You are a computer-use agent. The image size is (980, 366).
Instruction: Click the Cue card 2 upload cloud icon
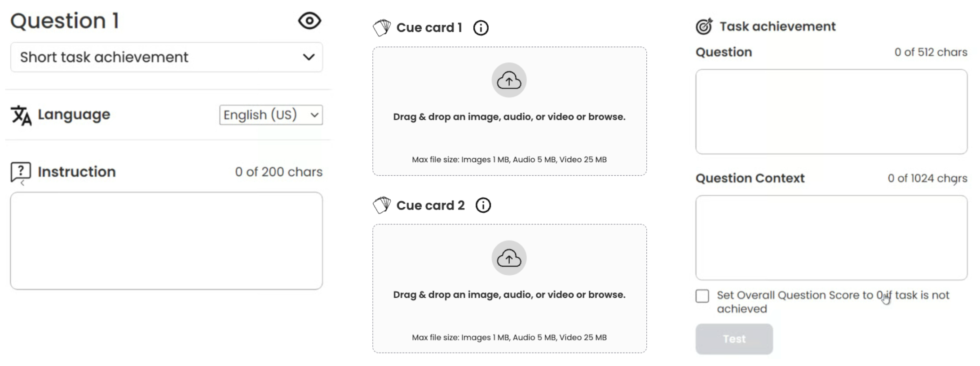click(x=509, y=258)
